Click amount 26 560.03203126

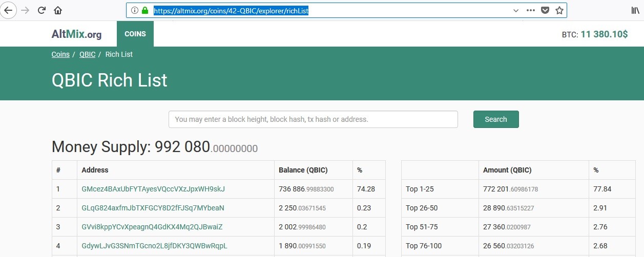coord(509,246)
